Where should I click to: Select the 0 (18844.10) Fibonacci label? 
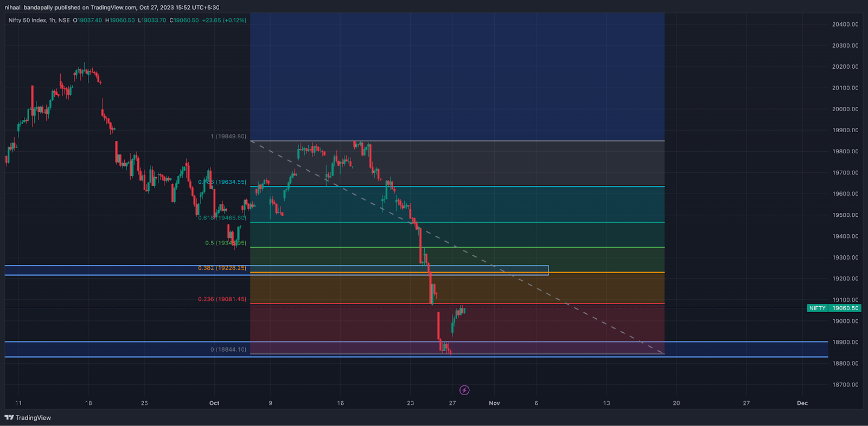coord(228,350)
